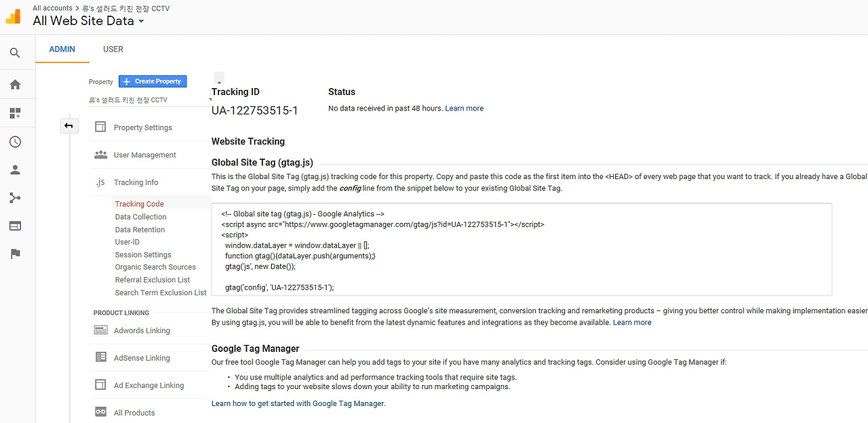Click User Management people icon

(x=100, y=155)
